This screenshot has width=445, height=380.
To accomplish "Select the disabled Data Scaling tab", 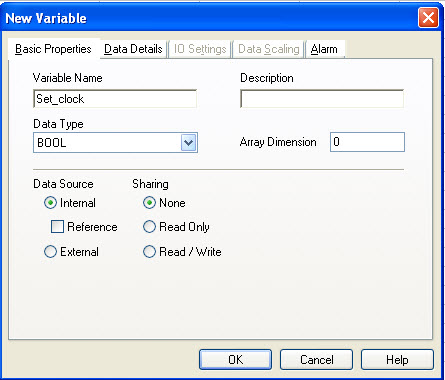I will (x=269, y=49).
